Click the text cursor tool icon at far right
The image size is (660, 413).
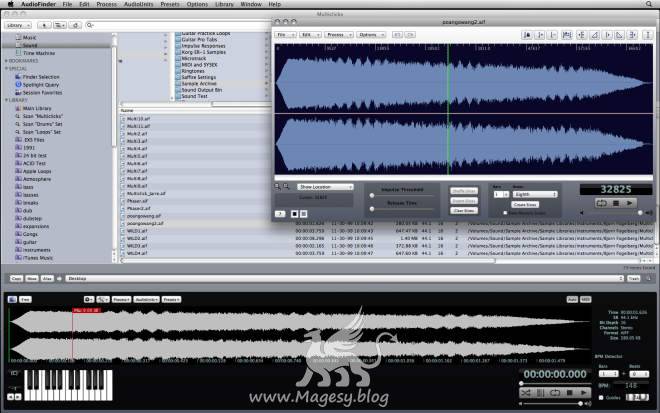[x=648, y=35]
